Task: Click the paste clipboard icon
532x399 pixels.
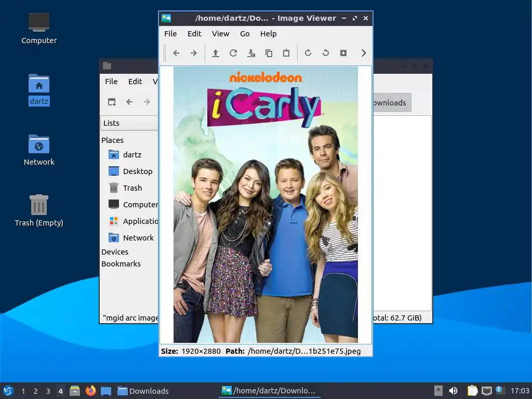Action: tap(286, 53)
